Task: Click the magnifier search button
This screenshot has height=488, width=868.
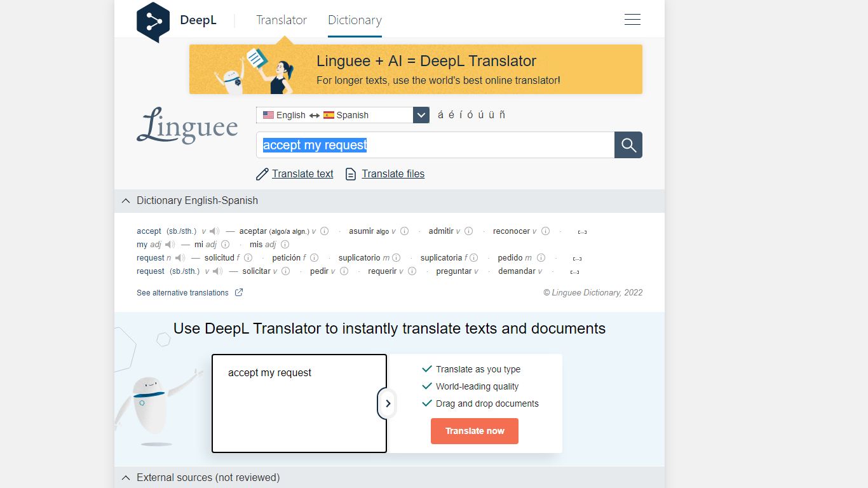Action: pyautogui.click(x=628, y=145)
